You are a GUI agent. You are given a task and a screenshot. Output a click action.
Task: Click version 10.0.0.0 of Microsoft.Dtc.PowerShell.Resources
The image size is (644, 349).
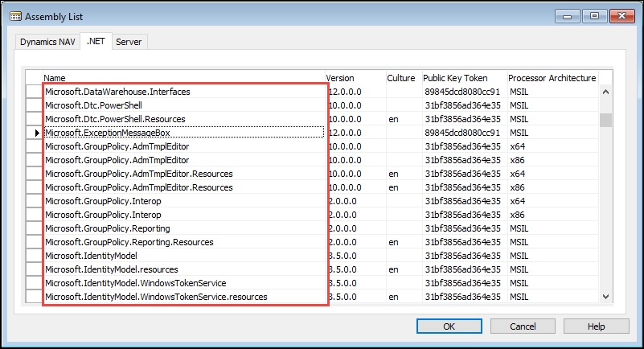coord(345,119)
